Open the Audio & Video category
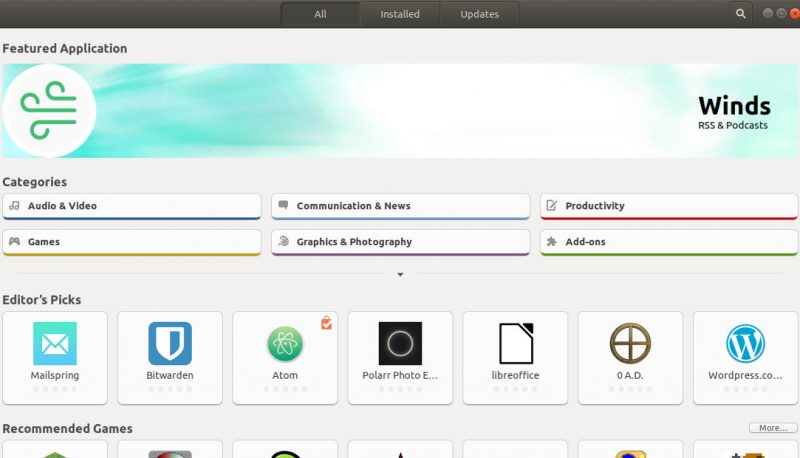Screen dimensions: 800x458 [x=132, y=206]
